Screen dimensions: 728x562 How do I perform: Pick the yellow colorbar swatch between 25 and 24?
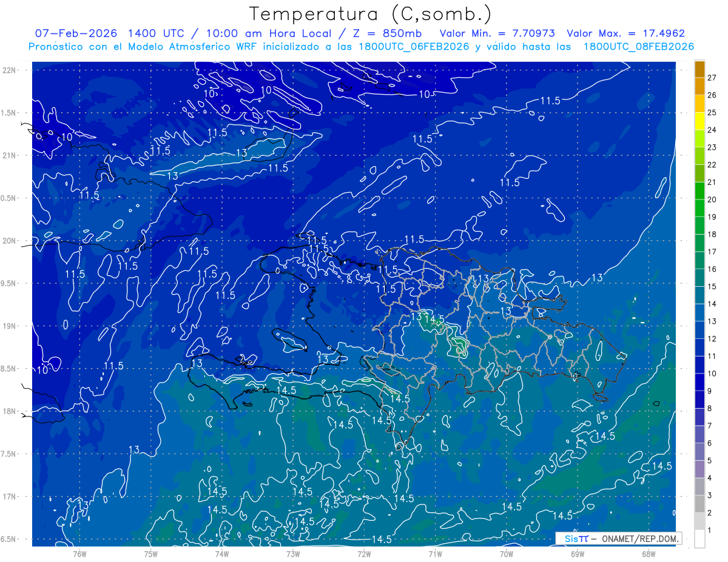pos(699,121)
